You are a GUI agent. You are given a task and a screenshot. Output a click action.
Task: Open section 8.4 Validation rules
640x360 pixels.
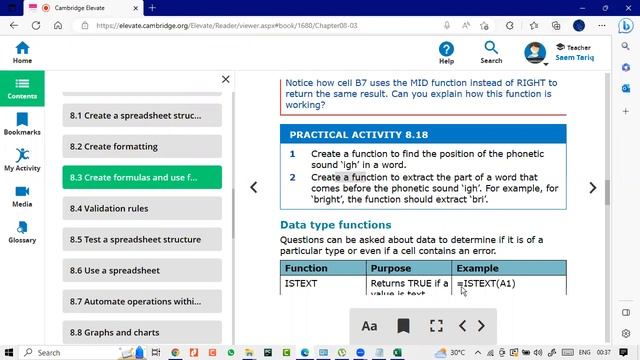(x=142, y=209)
